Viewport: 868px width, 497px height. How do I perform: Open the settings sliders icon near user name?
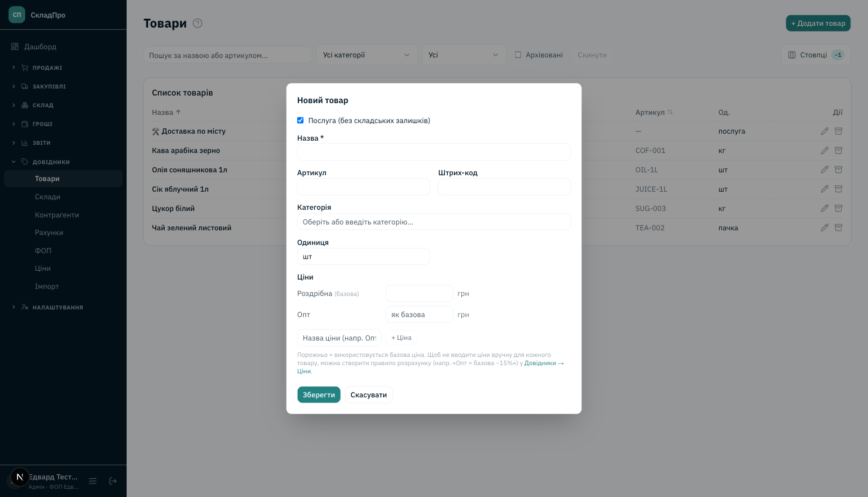tap(93, 481)
